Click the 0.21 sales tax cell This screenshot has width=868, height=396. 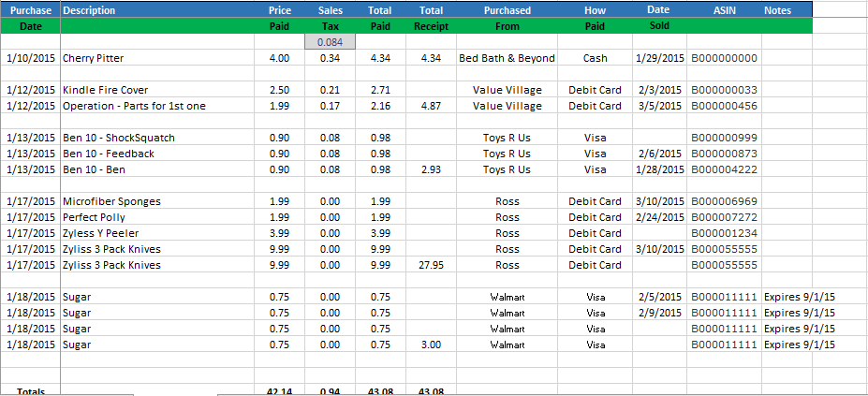point(330,90)
